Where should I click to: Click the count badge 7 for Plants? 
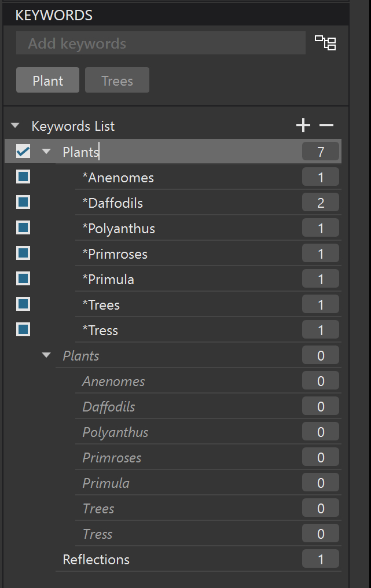(x=321, y=152)
